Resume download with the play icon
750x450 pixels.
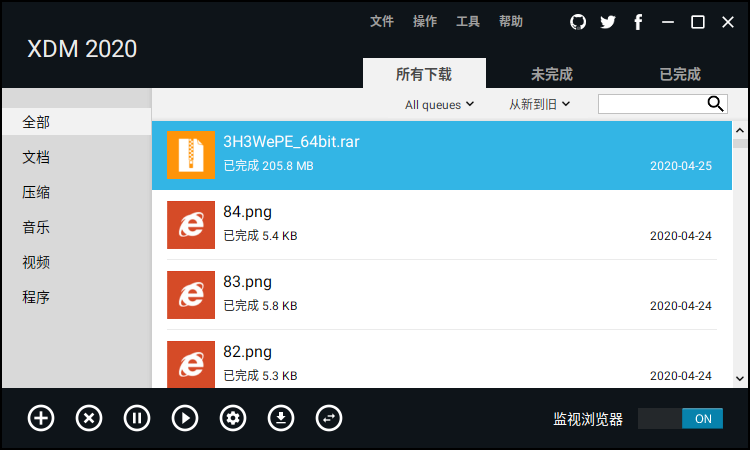tap(185, 418)
